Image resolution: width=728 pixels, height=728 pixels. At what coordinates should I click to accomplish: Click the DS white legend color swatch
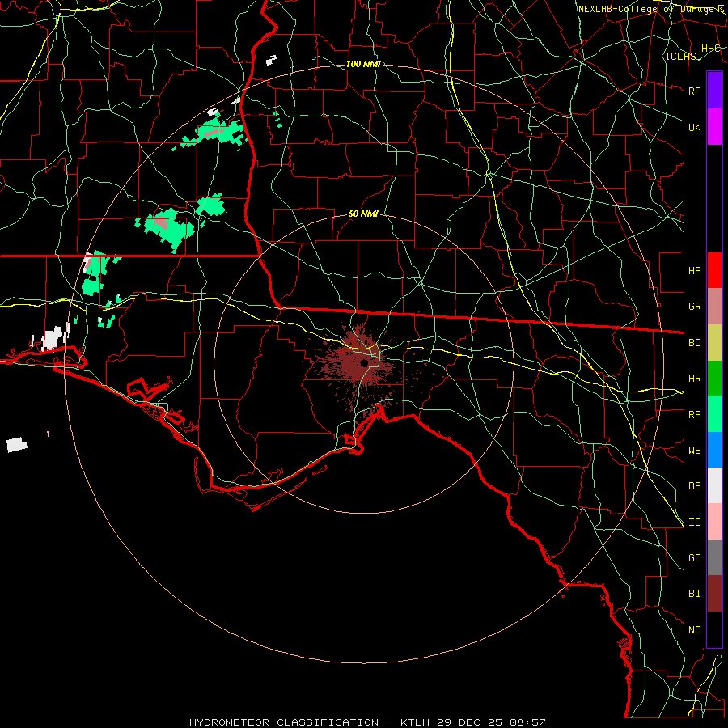[714, 485]
